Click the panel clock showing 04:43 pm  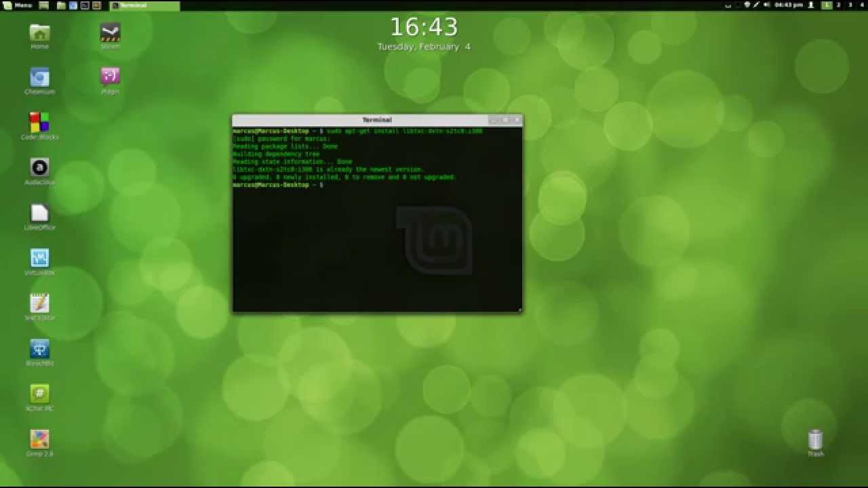pos(789,5)
